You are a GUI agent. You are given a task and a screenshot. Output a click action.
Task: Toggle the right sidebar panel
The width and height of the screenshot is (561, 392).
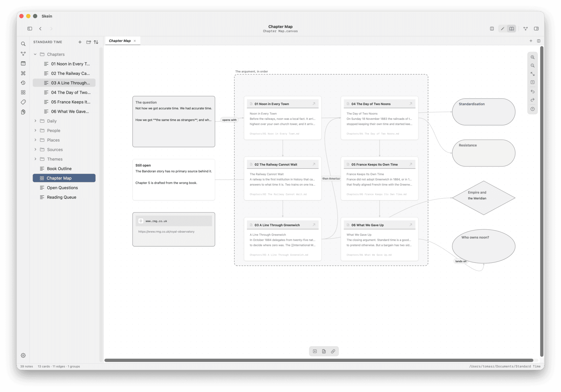[x=536, y=29]
